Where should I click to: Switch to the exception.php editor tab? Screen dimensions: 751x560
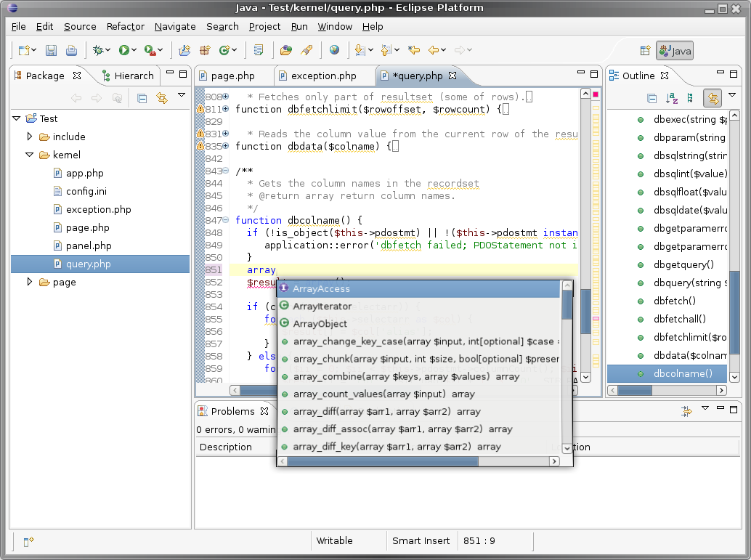(x=323, y=76)
